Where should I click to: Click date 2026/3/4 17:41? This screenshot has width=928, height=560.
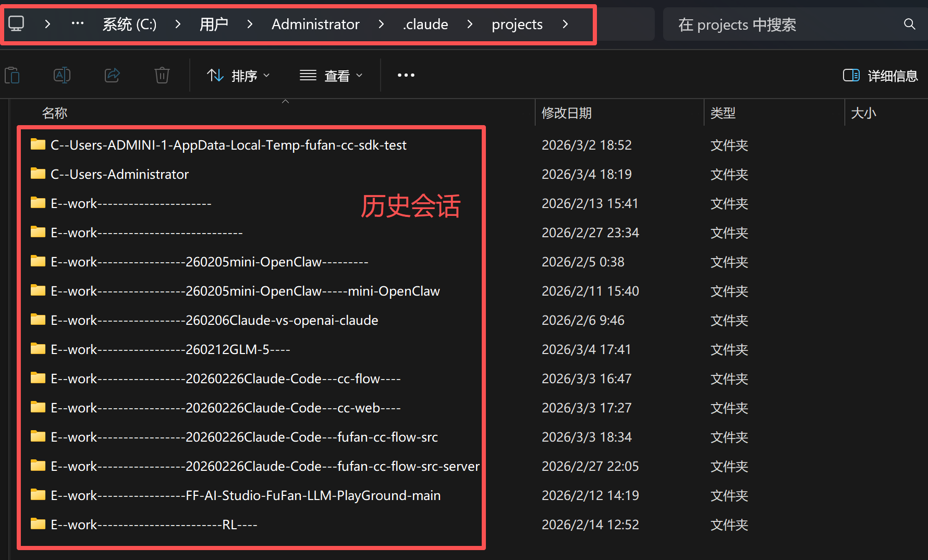click(587, 349)
